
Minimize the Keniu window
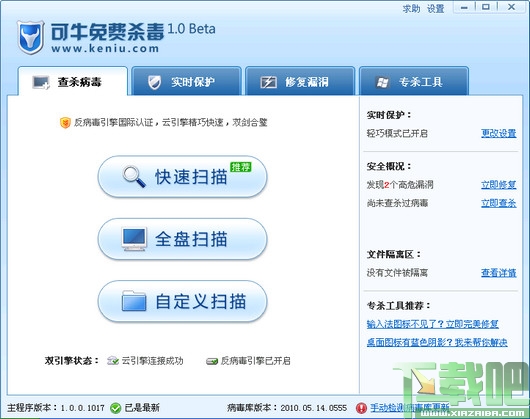pyautogui.click(x=464, y=7)
